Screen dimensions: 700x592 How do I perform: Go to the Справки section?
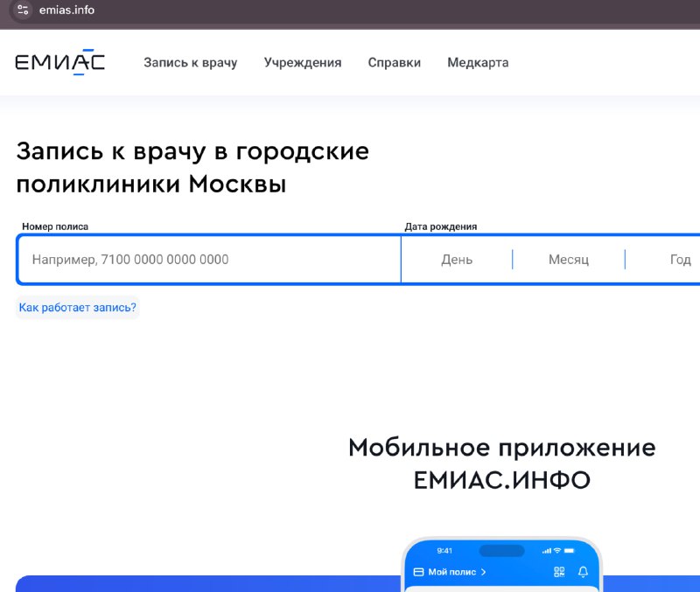(395, 62)
